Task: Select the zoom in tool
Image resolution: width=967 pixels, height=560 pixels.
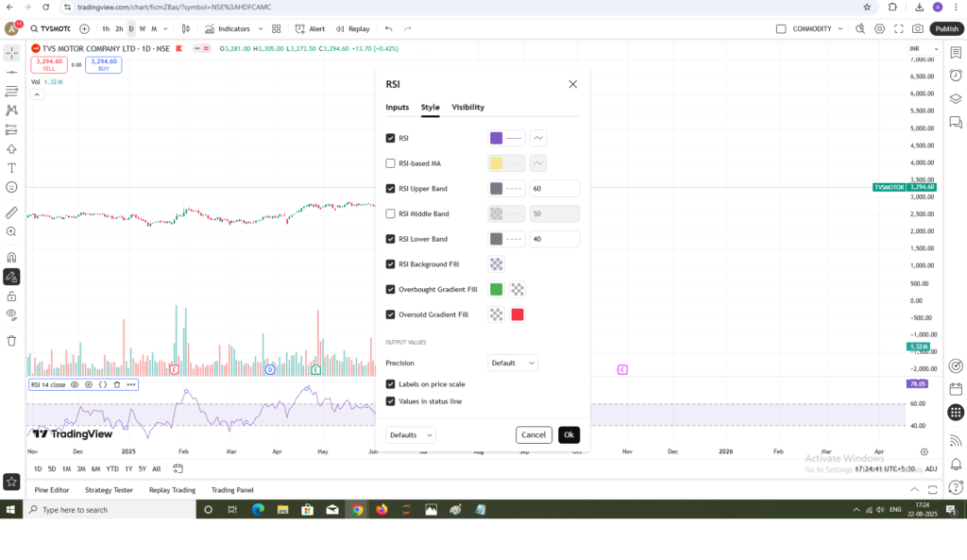Action: (11, 232)
